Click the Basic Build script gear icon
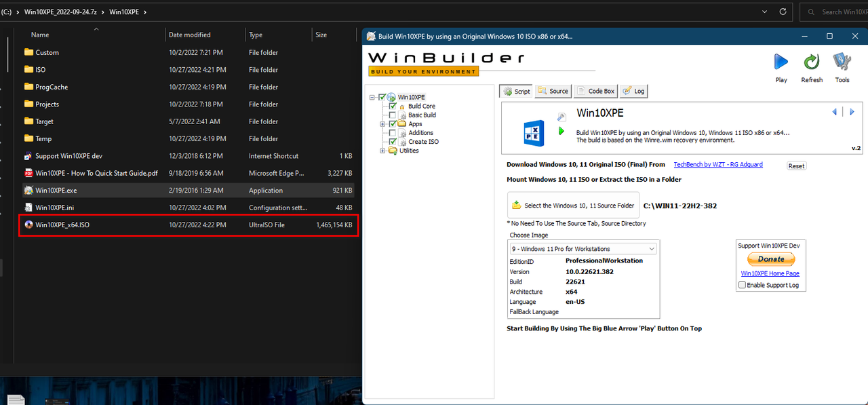The image size is (868, 405). pyautogui.click(x=401, y=115)
